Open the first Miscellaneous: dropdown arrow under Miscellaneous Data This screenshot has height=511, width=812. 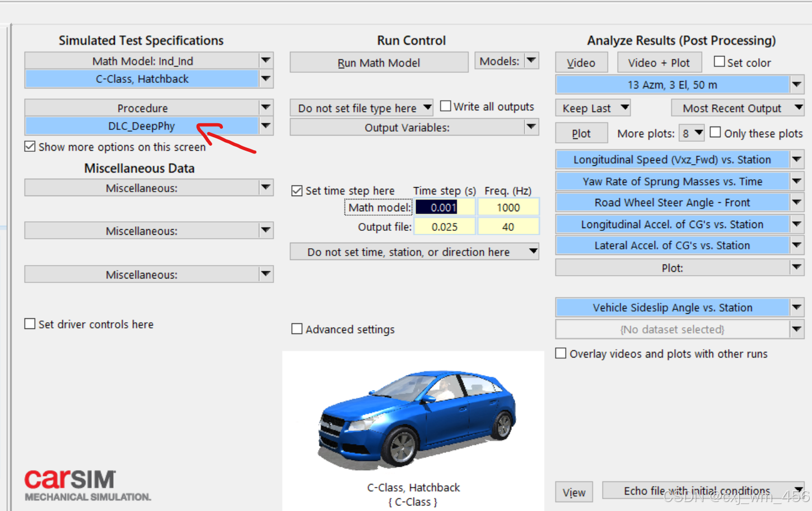266,188
